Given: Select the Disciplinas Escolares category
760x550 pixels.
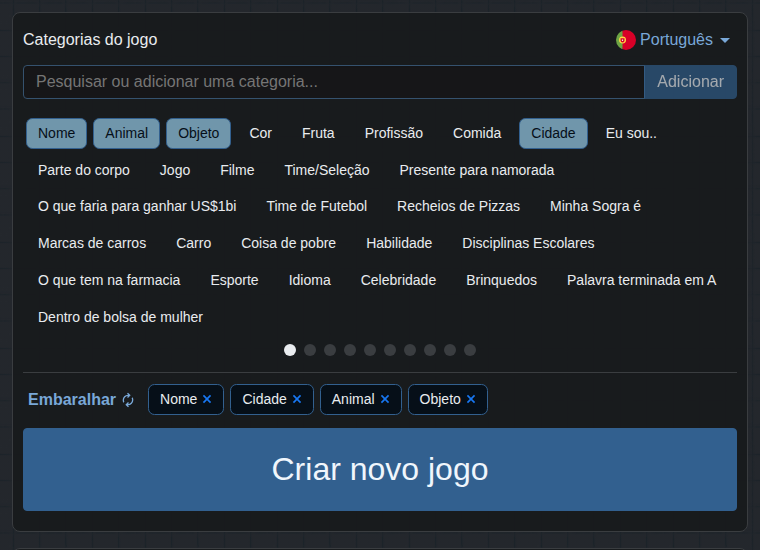Looking at the screenshot, I should point(528,243).
